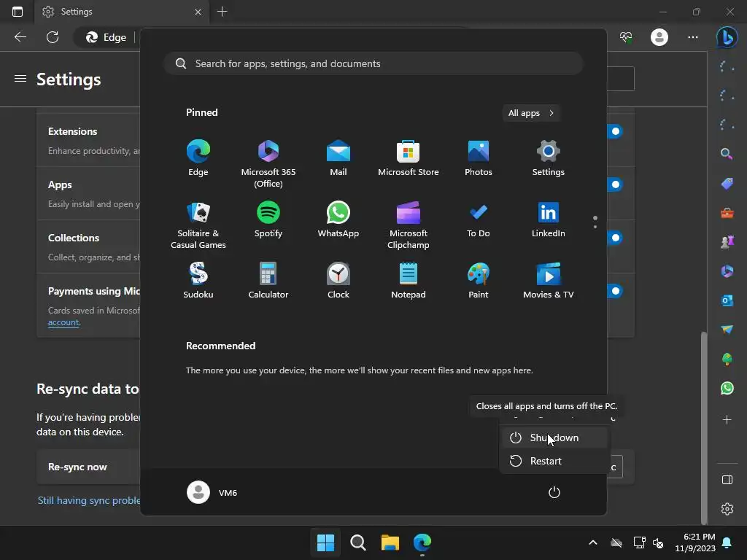Go to next pinned apps page dots
Viewport: 747px width, 560px height.
point(595,222)
